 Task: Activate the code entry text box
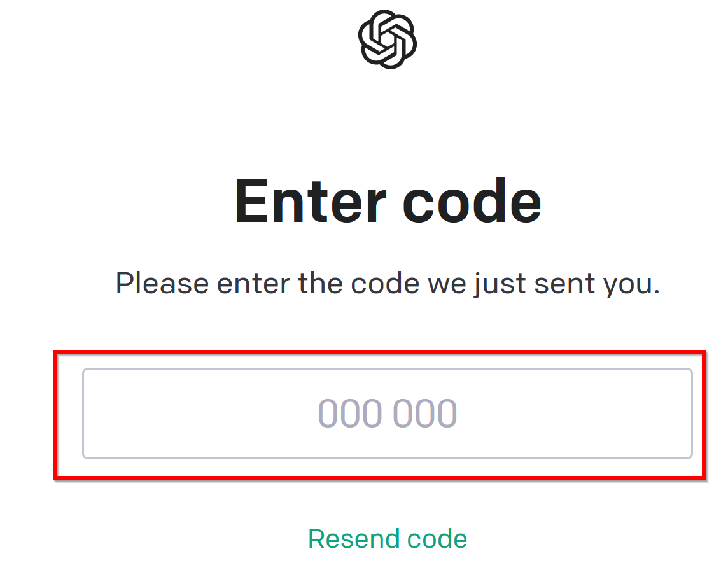(387, 413)
